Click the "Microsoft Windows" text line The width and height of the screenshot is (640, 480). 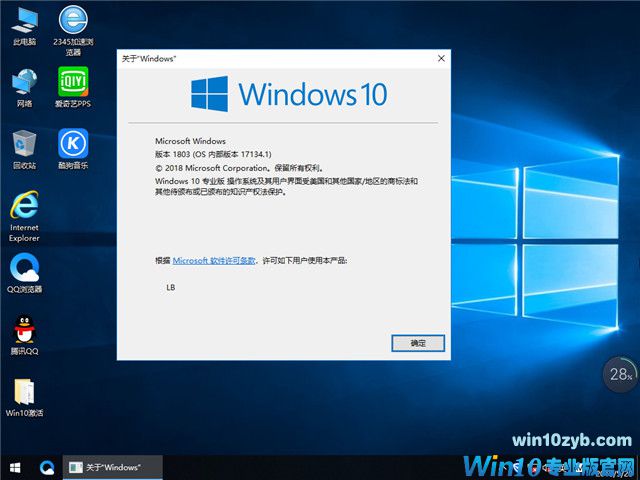(x=190, y=141)
